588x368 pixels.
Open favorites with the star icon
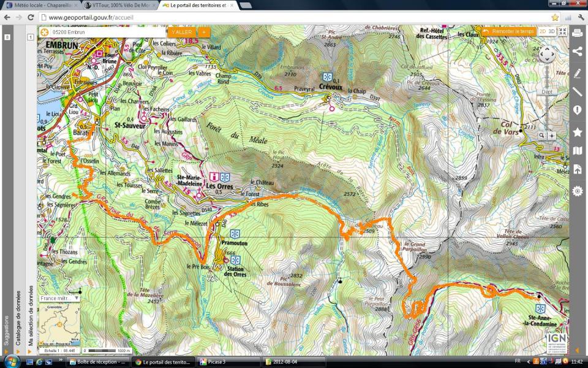click(578, 132)
